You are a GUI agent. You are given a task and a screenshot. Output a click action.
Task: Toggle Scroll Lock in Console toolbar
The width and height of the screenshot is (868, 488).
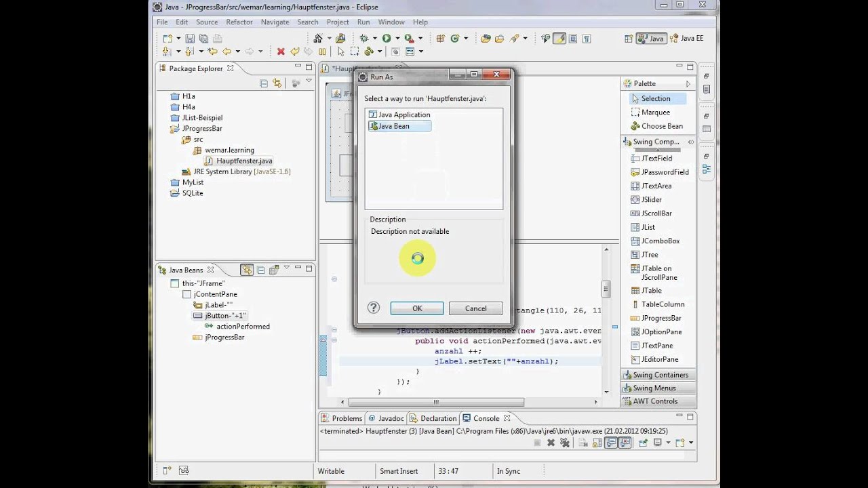click(597, 443)
